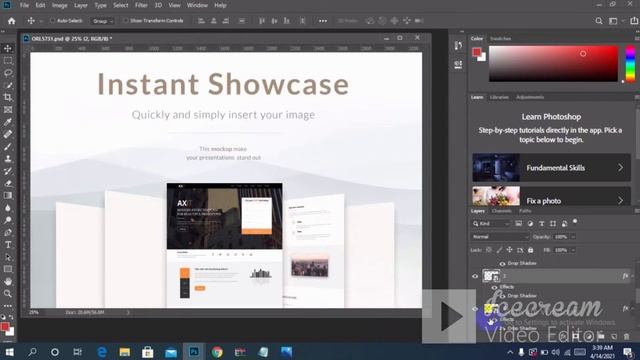Select the Lasso tool

point(8,73)
